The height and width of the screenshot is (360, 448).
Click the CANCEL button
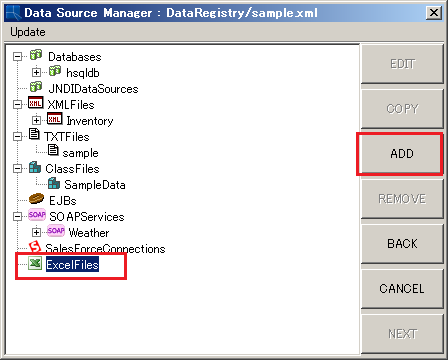(x=402, y=289)
